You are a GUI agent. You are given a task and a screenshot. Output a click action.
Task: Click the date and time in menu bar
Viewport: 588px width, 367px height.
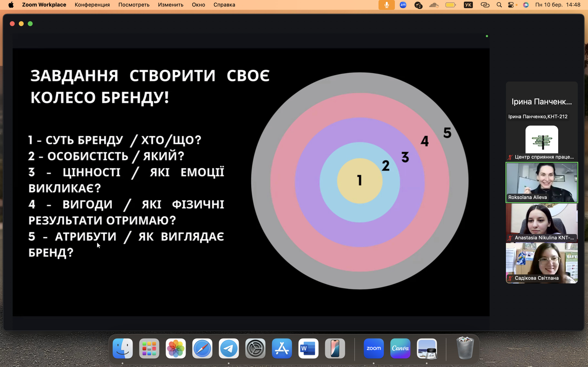coord(558,5)
